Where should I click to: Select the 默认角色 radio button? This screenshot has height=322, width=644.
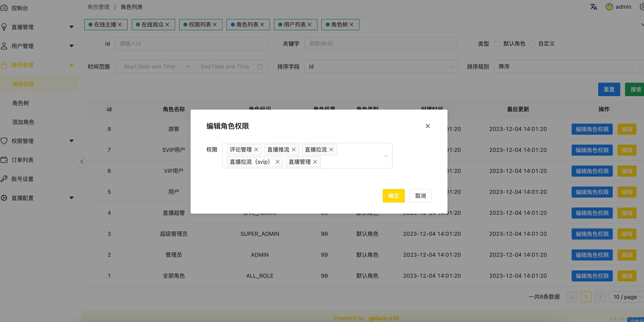point(497,43)
